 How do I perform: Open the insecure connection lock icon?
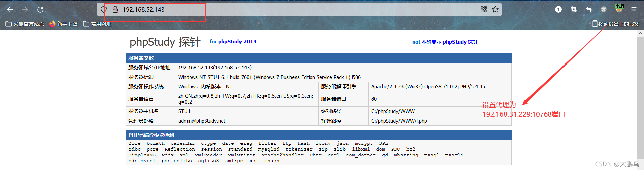[x=115, y=9]
